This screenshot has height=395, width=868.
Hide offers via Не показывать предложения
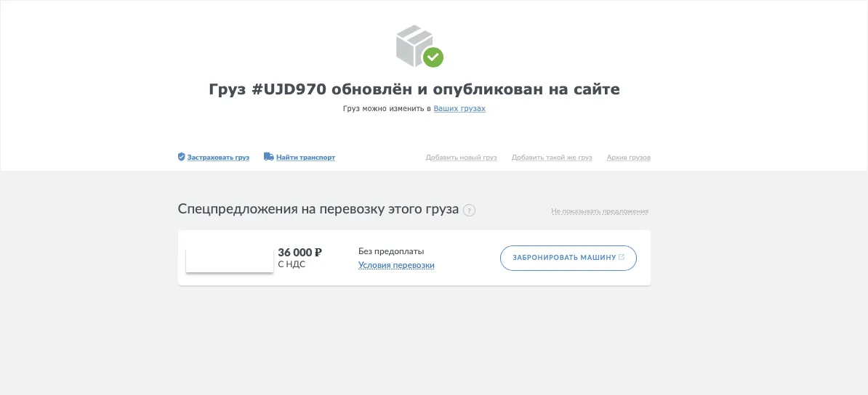pos(600,211)
